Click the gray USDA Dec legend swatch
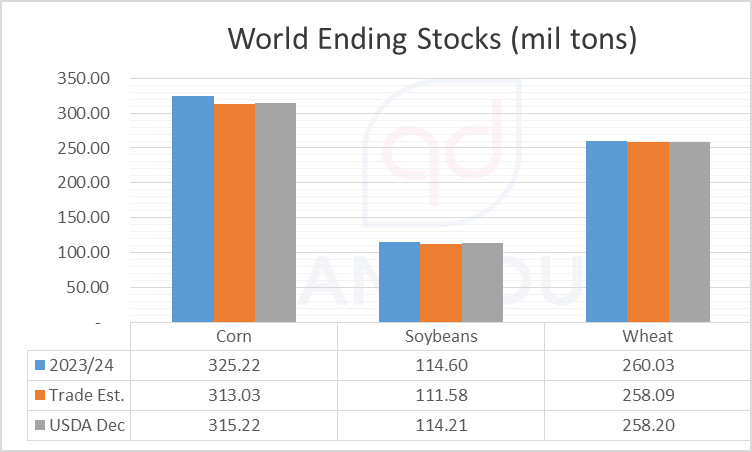The width and height of the screenshot is (752, 452). [x=40, y=425]
